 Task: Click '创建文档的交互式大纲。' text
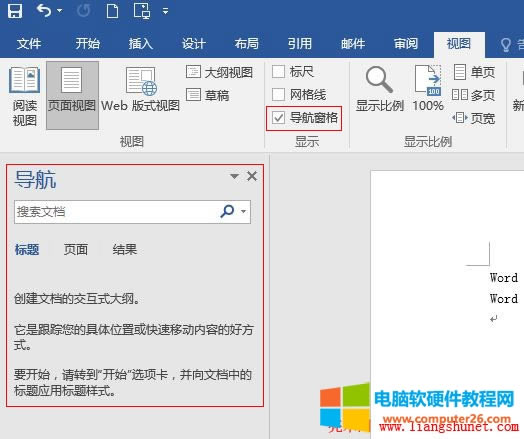pos(77,299)
